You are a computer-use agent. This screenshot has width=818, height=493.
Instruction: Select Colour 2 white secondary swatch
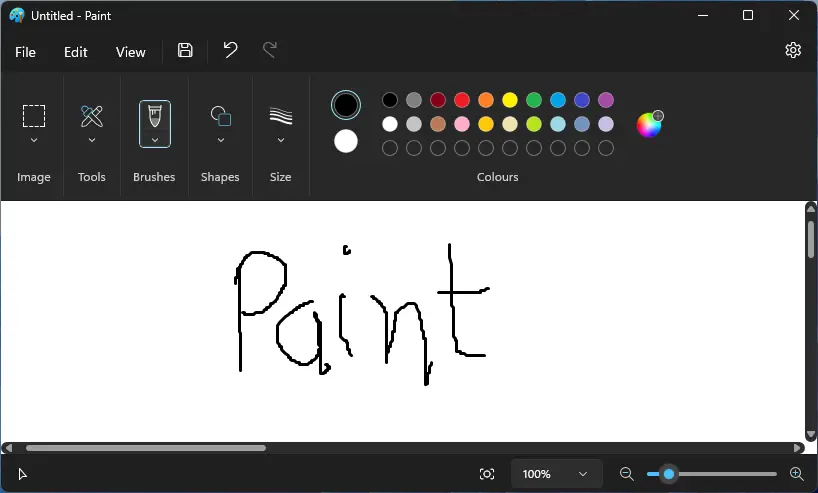345,141
